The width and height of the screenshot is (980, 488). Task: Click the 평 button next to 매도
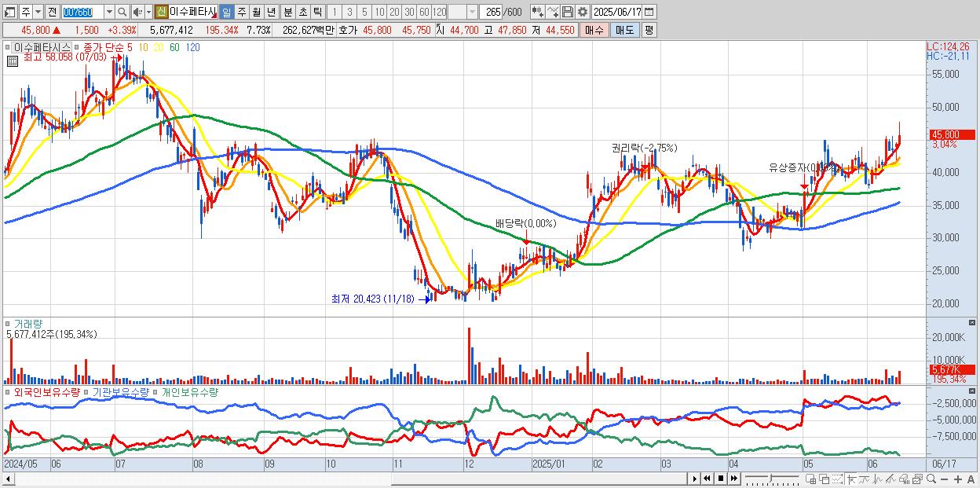pyautogui.click(x=649, y=30)
